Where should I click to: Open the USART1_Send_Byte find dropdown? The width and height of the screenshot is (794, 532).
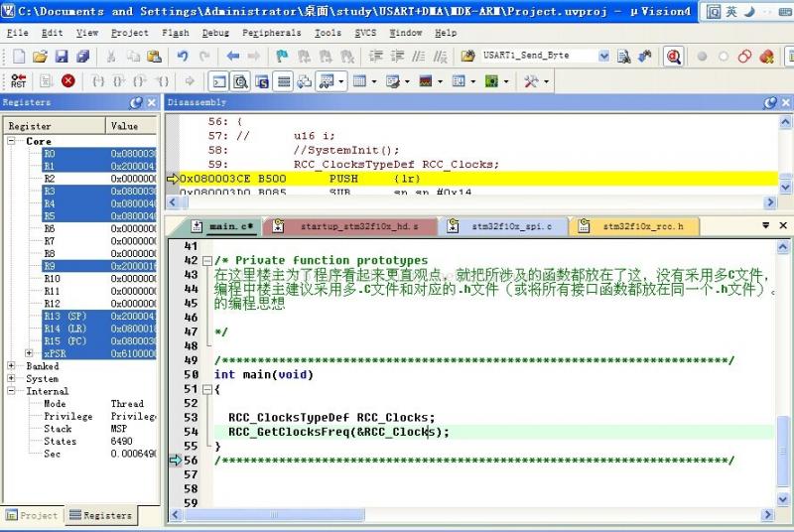coord(604,57)
